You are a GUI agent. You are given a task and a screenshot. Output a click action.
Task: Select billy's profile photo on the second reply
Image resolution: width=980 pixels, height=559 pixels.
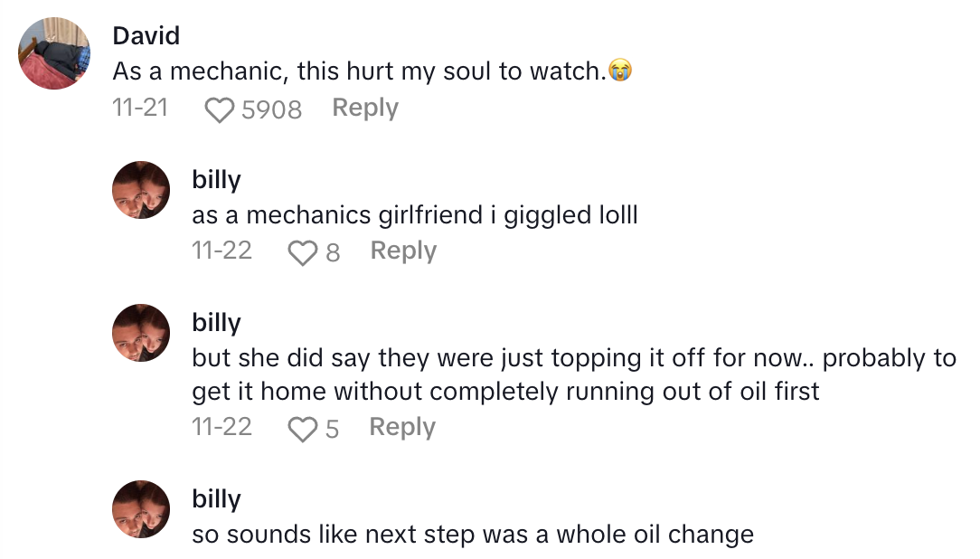(x=141, y=333)
